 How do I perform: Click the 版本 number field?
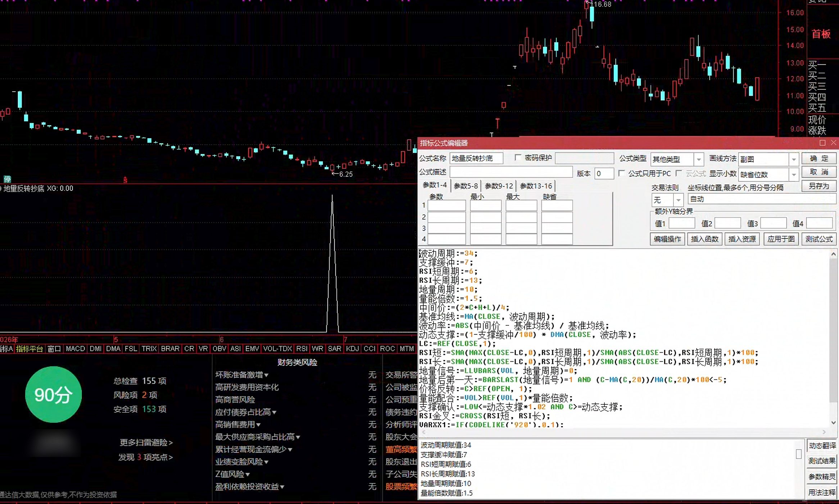[x=604, y=173]
